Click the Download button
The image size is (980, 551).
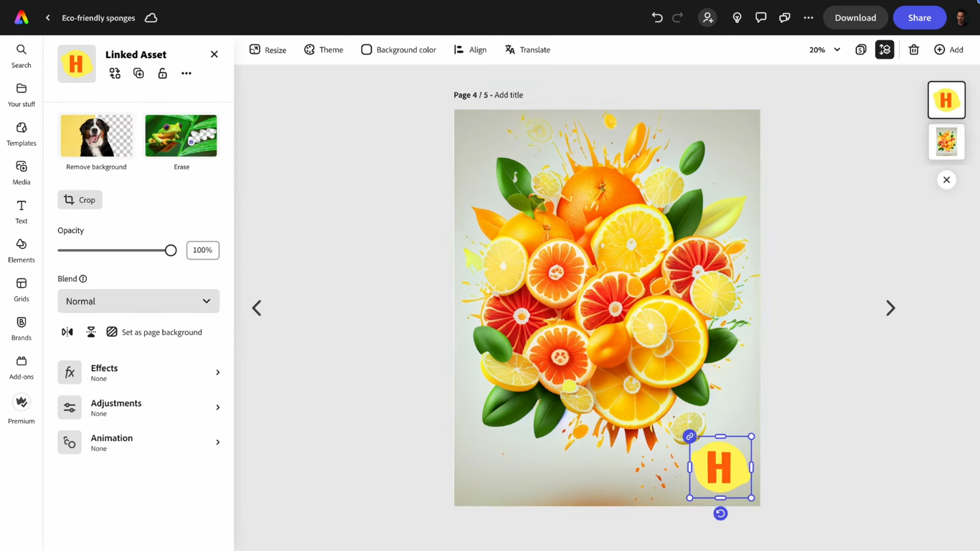855,18
